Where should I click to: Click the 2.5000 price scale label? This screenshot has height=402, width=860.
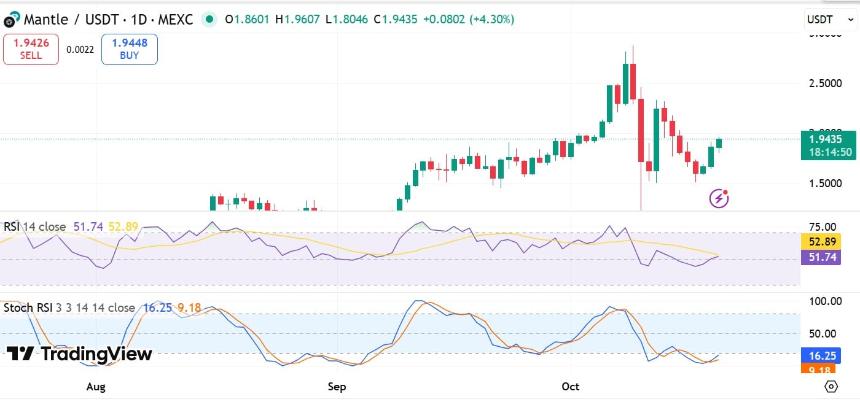click(x=826, y=84)
